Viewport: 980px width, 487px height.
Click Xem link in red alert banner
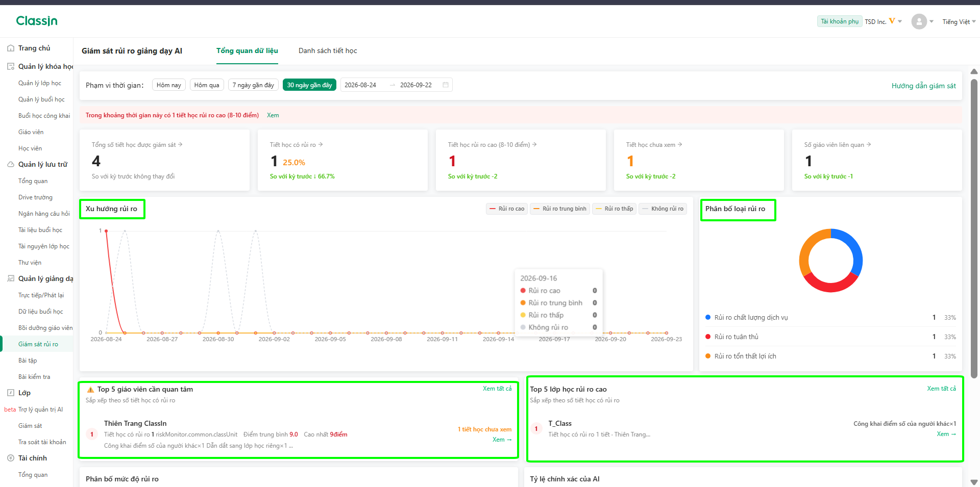[x=273, y=115]
